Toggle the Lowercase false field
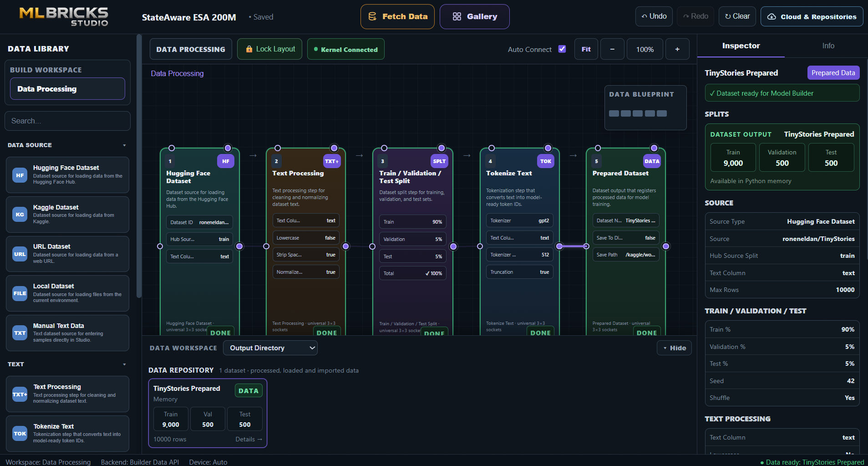Screen dimensions: 868x466 coord(306,238)
